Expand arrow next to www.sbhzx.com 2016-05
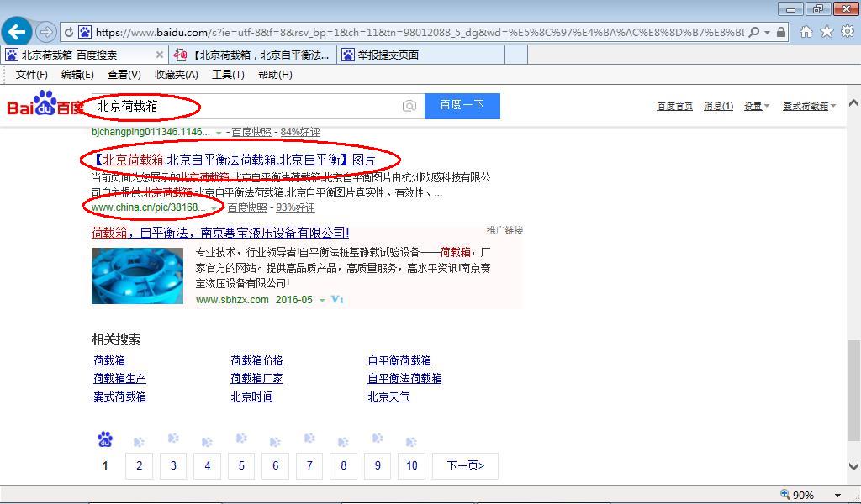 tap(322, 300)
